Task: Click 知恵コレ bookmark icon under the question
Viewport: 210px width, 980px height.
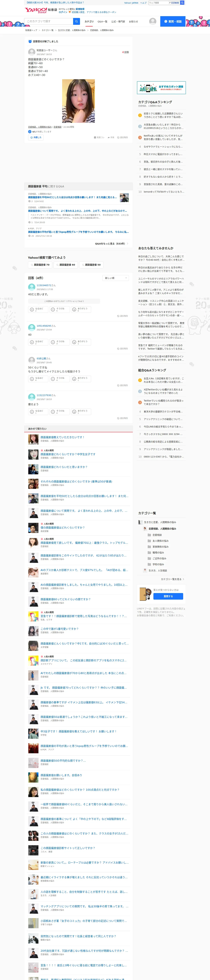Action: point(99,137)
